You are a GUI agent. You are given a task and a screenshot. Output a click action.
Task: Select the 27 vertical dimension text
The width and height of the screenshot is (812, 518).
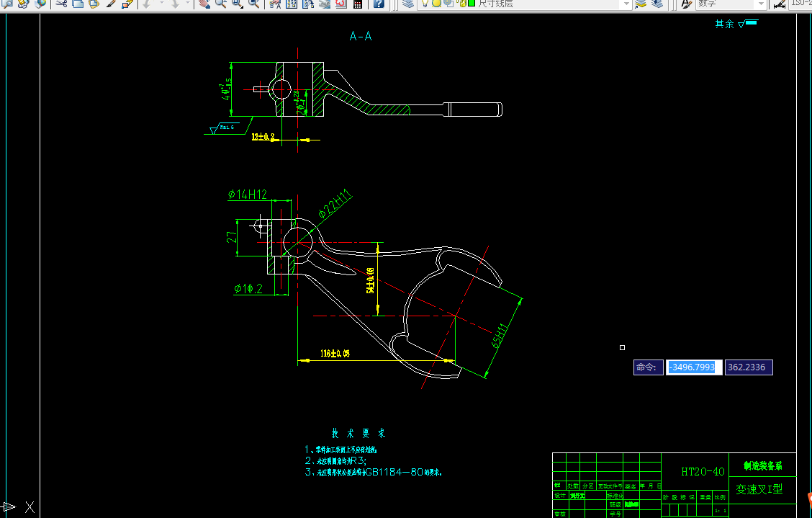[232, 237]
